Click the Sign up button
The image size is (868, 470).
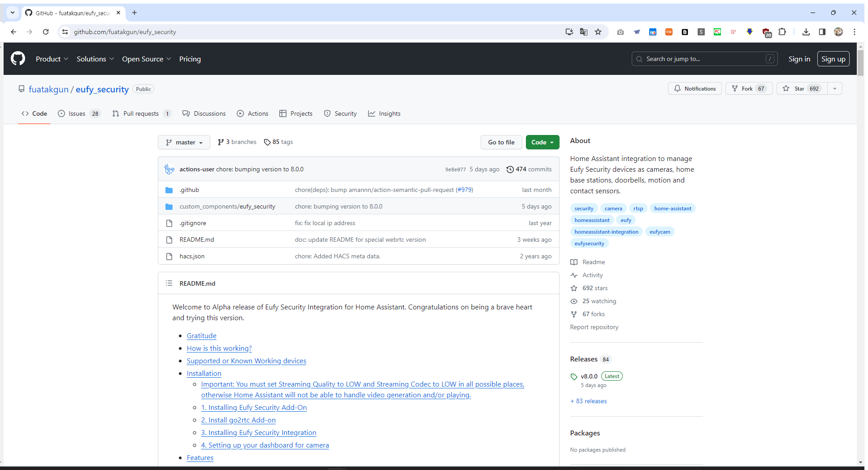833,59
